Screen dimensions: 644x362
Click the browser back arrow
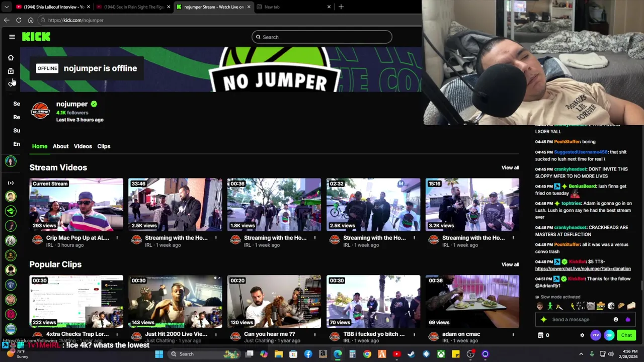7,20
